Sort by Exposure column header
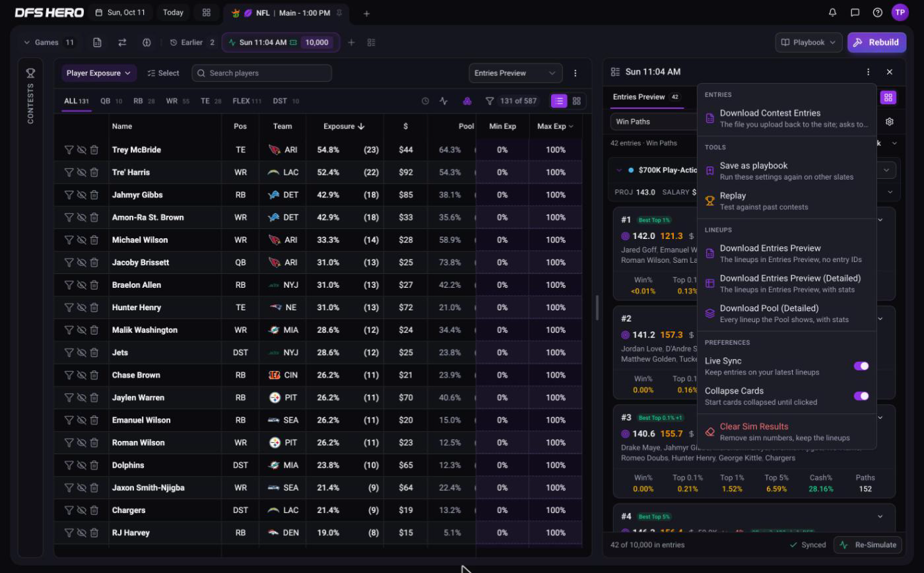924x573 pixels. [344, 126]
